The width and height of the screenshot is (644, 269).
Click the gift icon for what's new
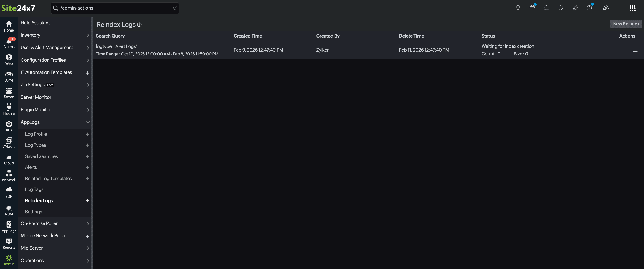532,8
